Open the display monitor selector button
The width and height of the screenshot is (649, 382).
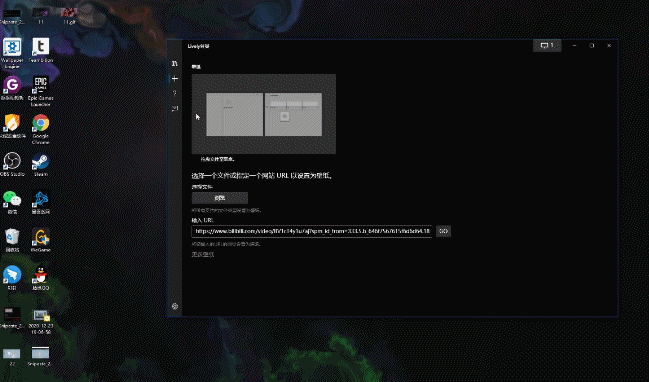(x=547, y=46)
